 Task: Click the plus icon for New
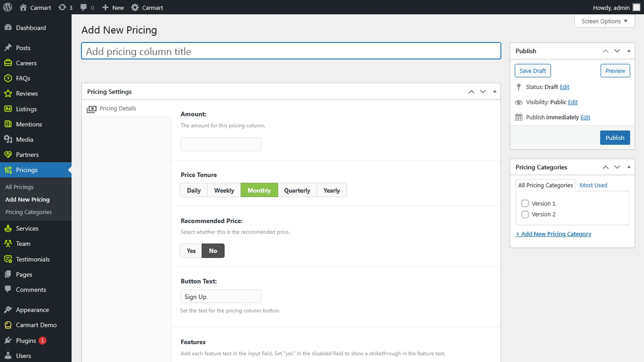click(x=105, y=7)
